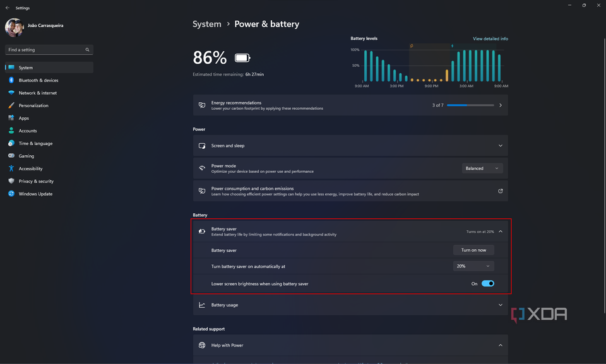Go to Personalization settings

tap(33, 105)
